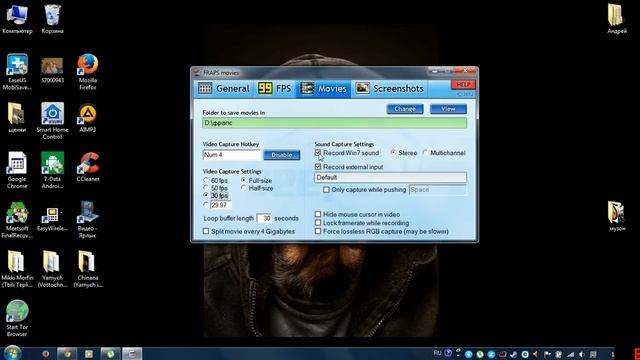Click the FRAPS window title bar icon

197,73
